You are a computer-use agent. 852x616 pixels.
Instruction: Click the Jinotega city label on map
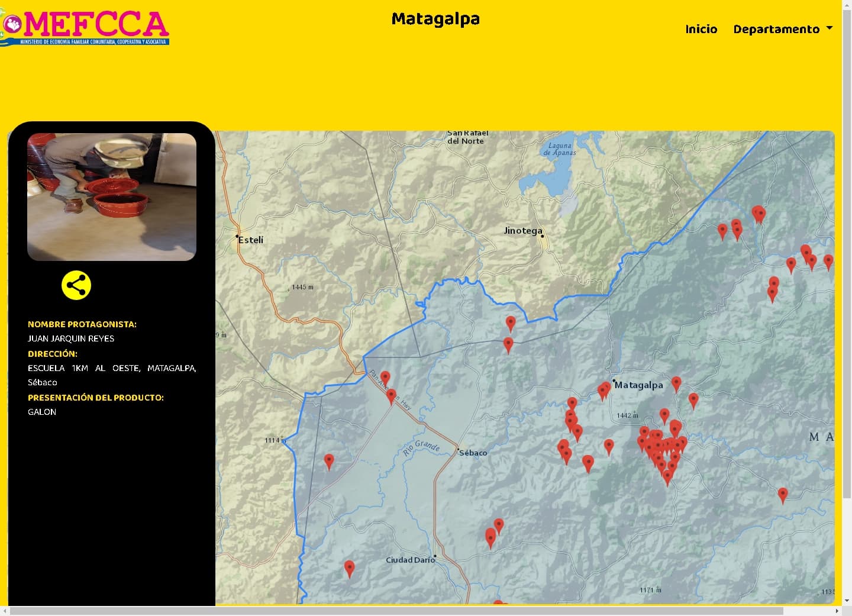tap(522, 230)
